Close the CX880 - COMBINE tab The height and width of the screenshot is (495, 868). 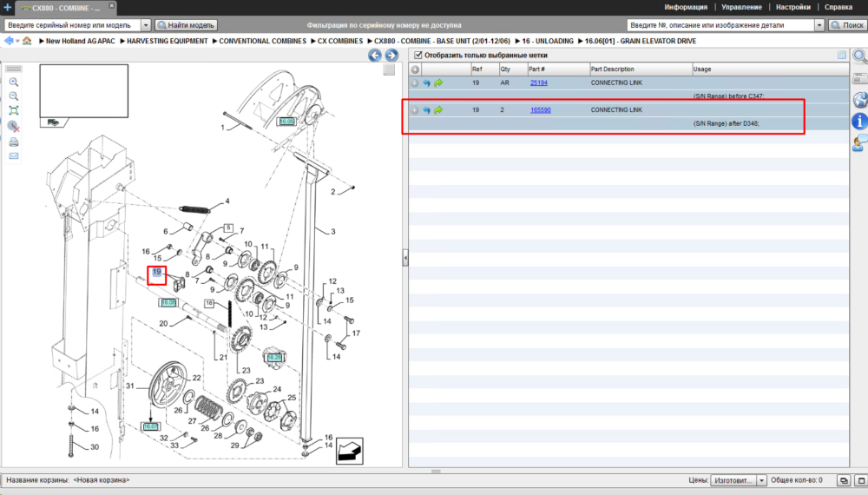point(111,5)
